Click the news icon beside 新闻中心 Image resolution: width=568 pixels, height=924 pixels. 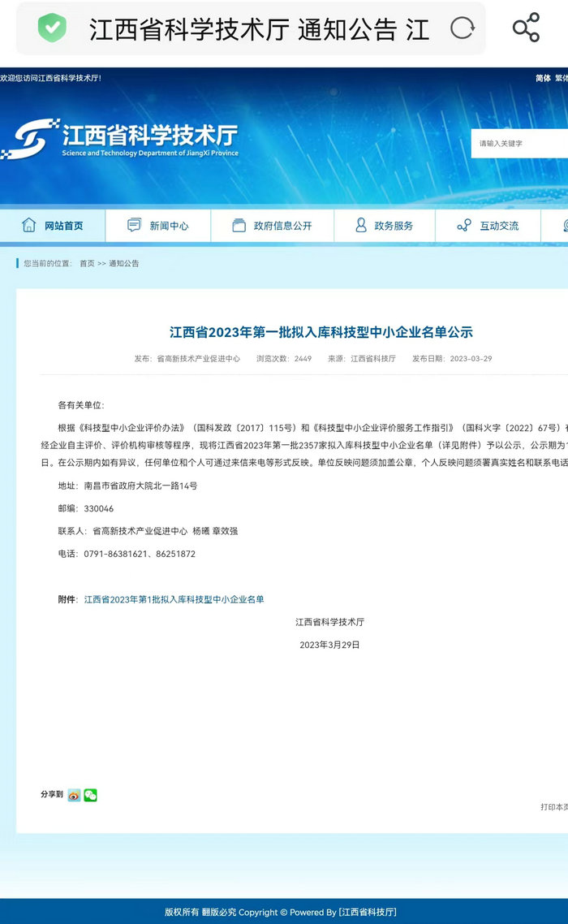[x=135, y=225]
